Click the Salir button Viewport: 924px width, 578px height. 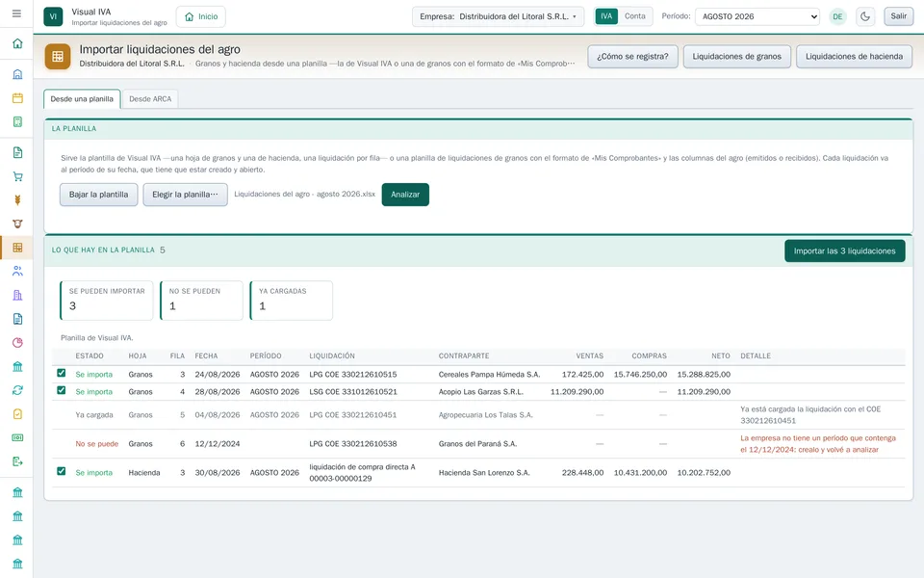899,16
